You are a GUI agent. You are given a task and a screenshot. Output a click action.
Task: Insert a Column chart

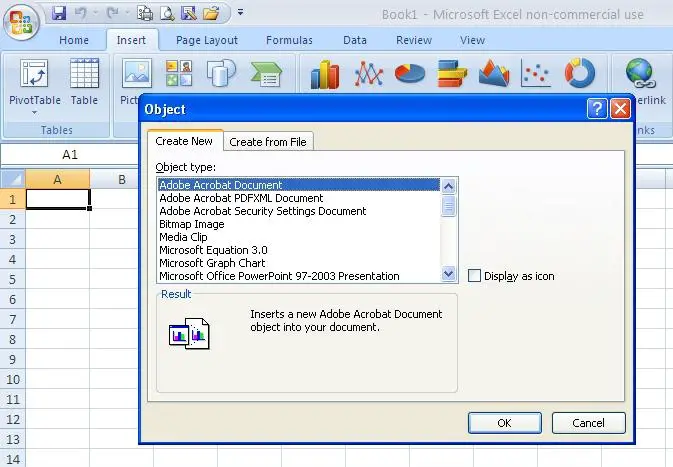point(325,74)
